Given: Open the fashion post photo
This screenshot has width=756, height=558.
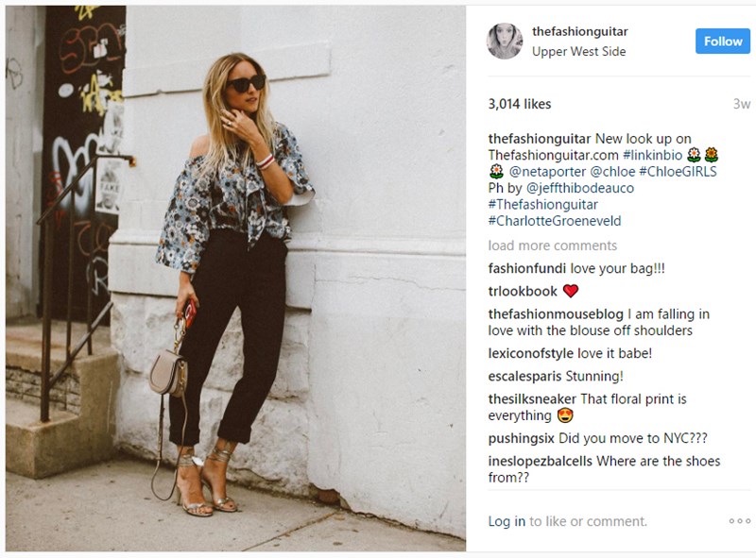Looking at the screenshot, I should tap(235, 279).
